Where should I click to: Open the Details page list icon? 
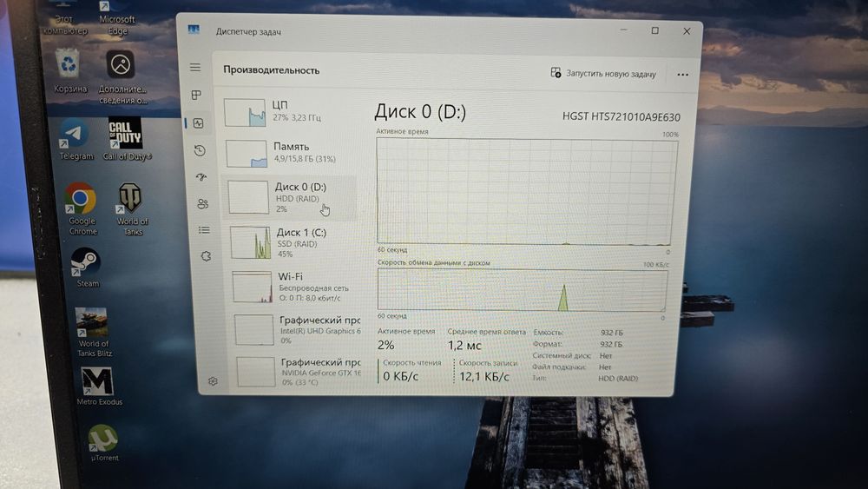click(204, 230)
